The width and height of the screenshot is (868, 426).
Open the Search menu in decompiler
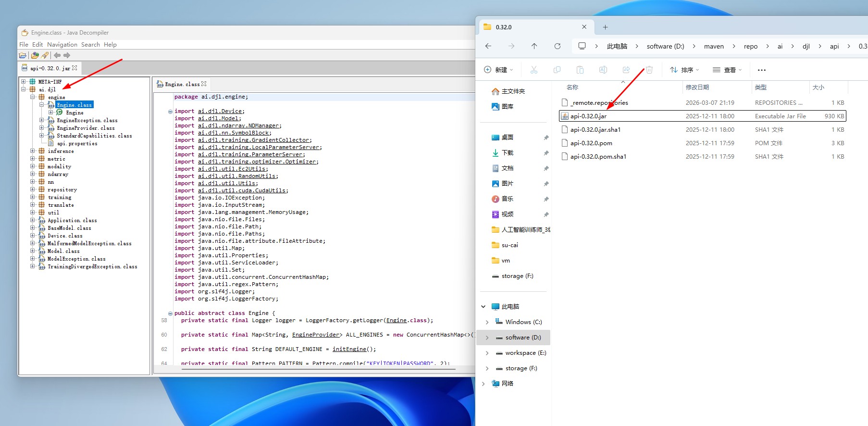click(x=90, y=45)
